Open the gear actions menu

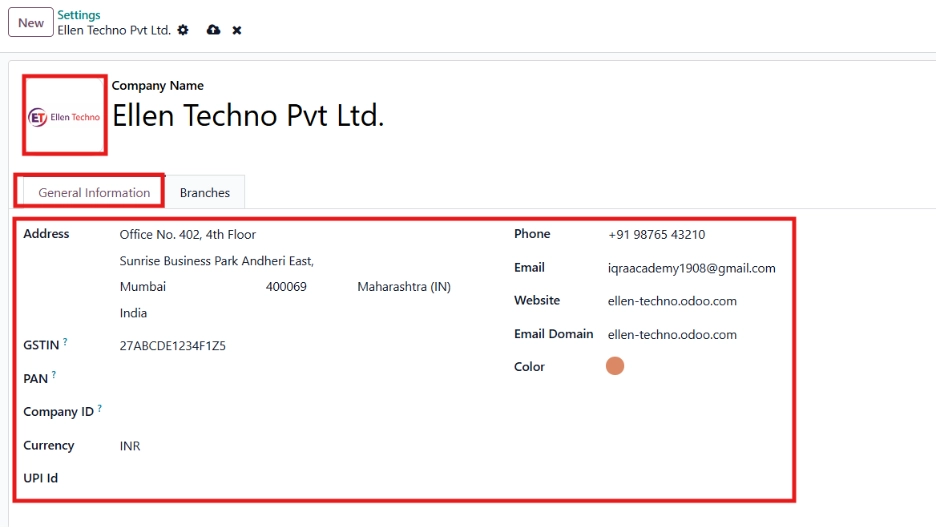point(183,30)
